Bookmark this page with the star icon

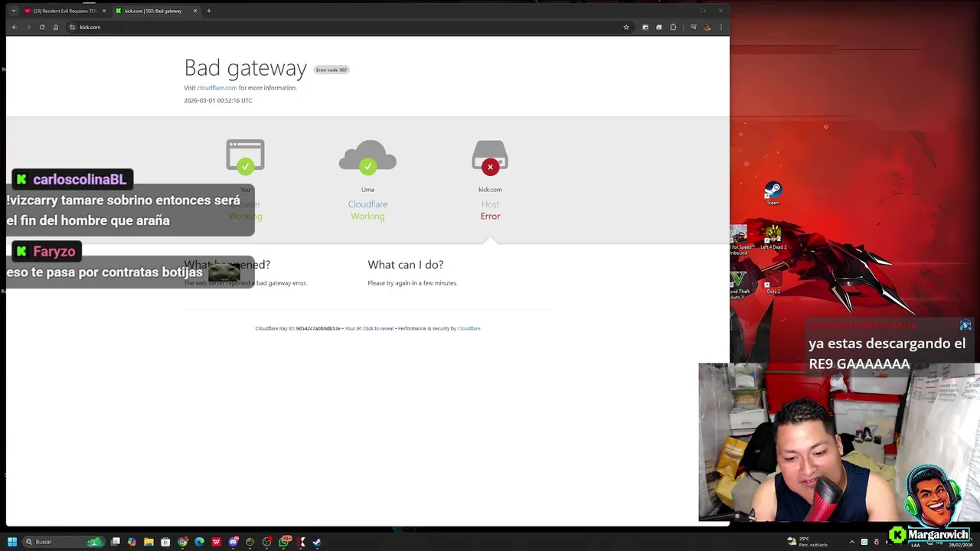pos(626,27)
